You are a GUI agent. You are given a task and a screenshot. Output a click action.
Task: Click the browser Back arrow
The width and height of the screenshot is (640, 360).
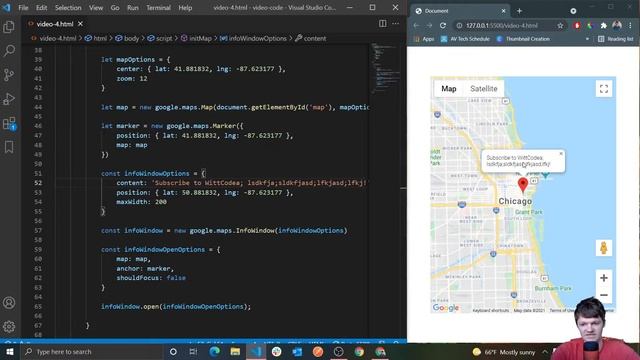pos(416,25)
